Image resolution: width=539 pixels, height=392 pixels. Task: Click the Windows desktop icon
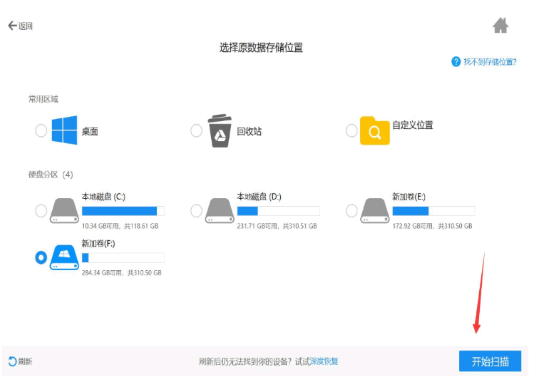point(64,130)
